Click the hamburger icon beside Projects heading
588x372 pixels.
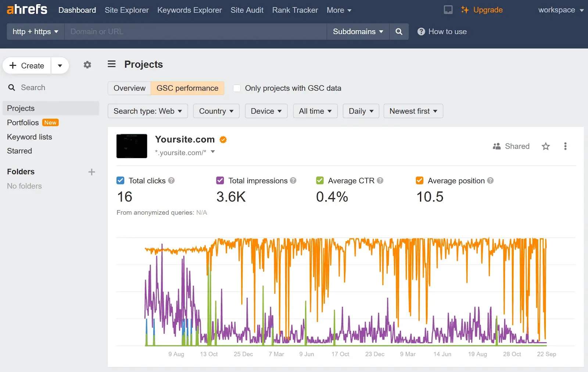[111, 64]
